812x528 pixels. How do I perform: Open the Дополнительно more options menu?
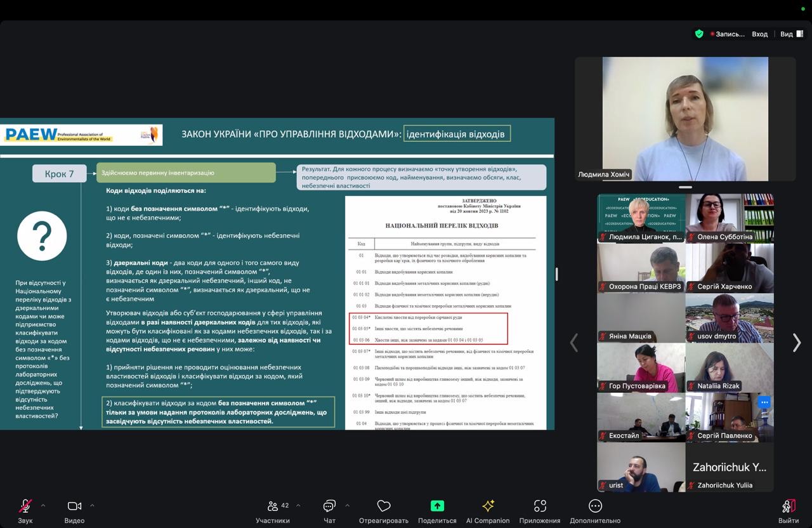595,506
